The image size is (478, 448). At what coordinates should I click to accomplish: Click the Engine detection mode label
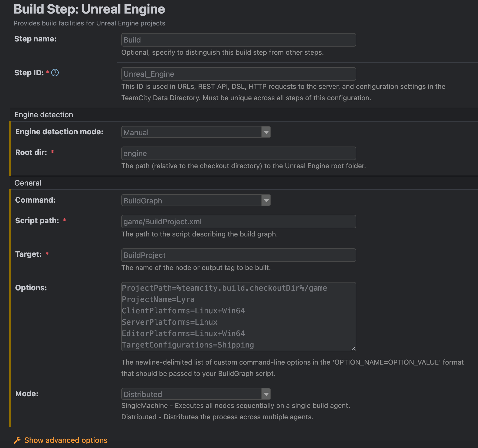tap(59, 132)
